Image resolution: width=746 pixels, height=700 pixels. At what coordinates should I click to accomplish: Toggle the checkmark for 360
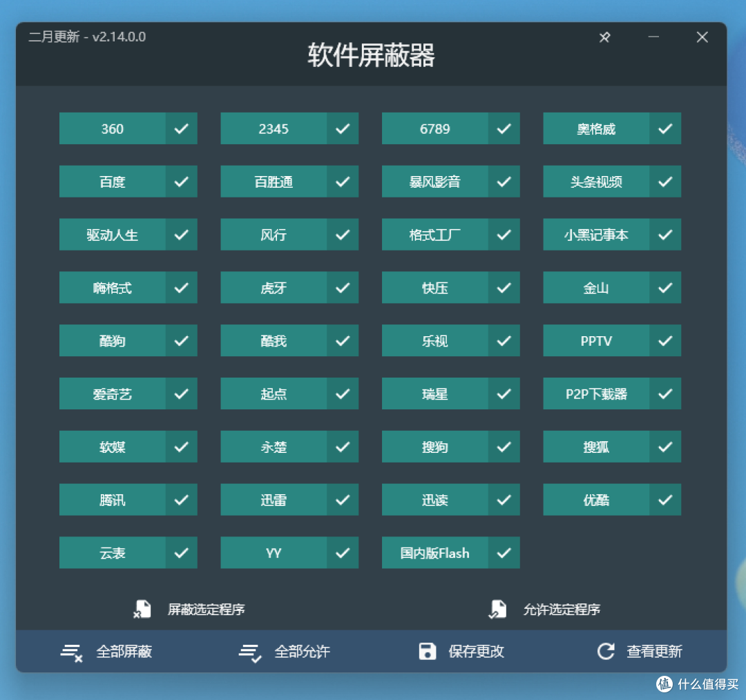181,128
